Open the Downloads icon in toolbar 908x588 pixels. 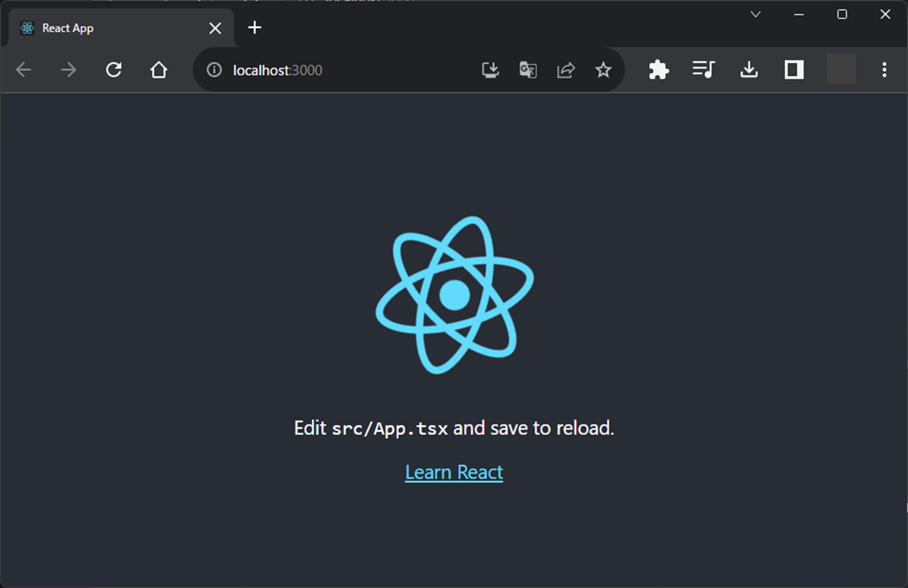coord(749,70)
